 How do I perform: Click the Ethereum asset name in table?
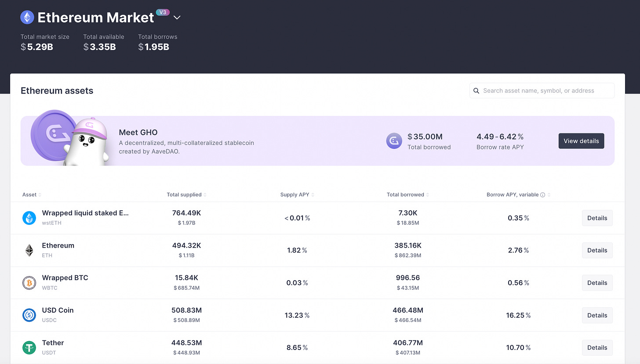tap(58, 245)
